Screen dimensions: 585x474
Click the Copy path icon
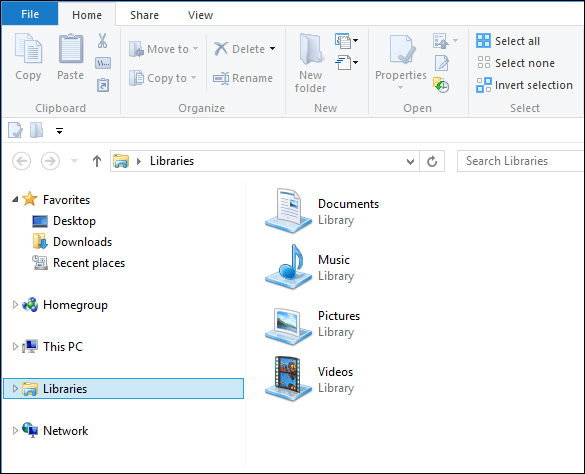(x=103, y=63)
